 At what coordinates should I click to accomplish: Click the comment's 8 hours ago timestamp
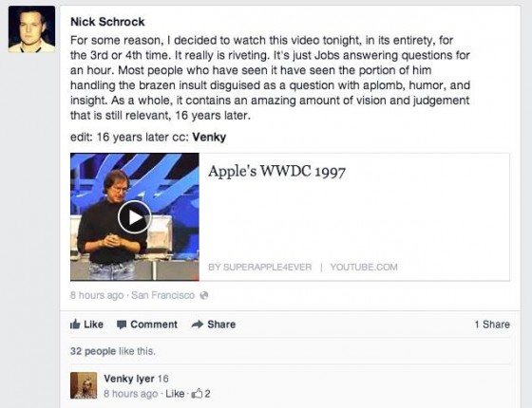coord(131,394)
